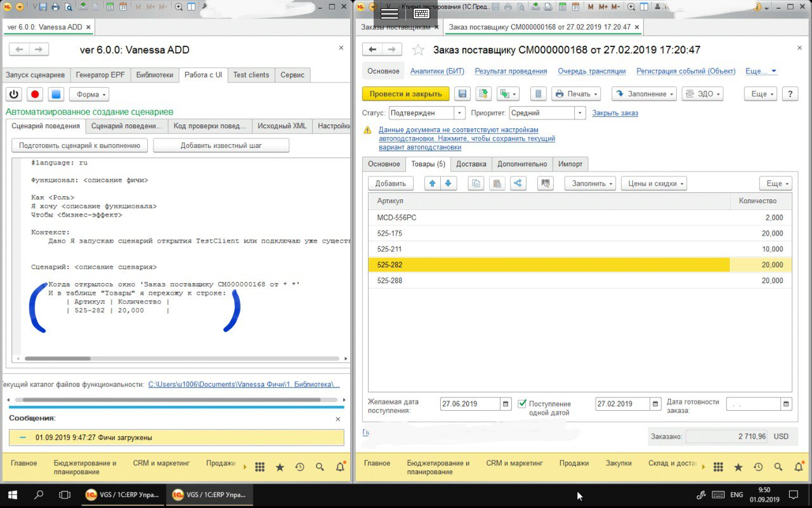Click the power button in Vanessa ADD
The image size is (812, 508).
point(14,94)
